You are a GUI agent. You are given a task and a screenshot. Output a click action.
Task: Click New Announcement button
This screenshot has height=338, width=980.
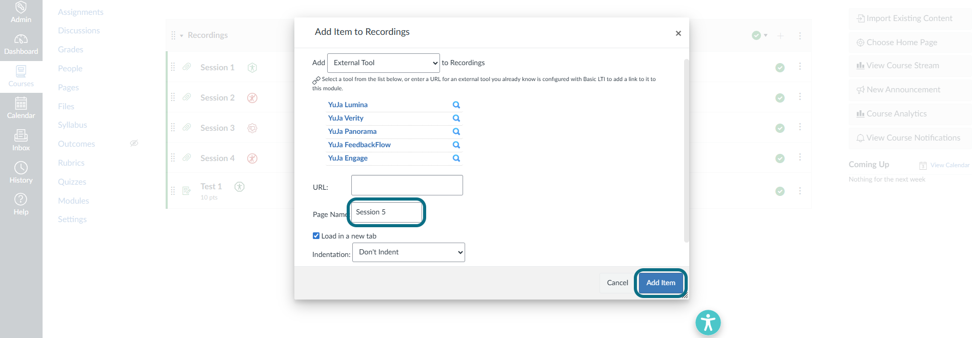pos(910,90)
